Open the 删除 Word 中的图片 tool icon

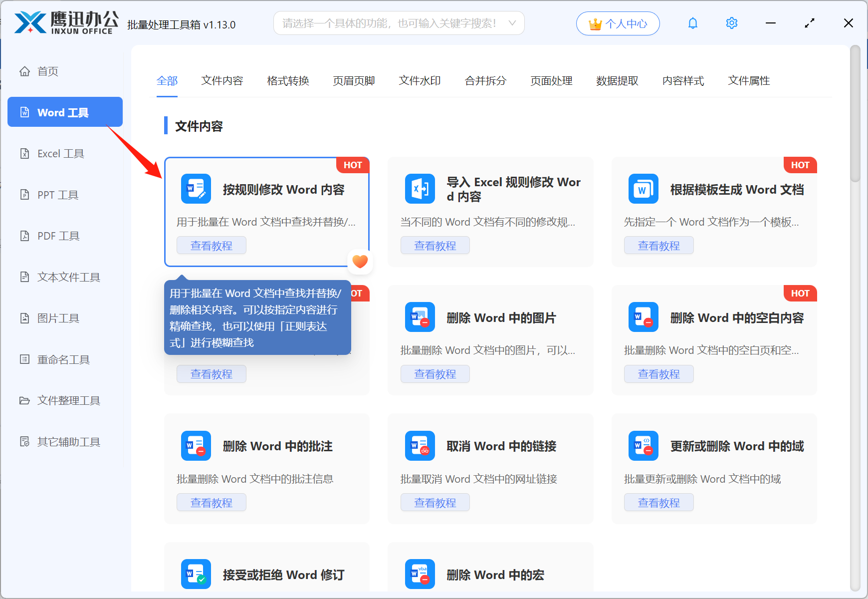pos(420,317)
